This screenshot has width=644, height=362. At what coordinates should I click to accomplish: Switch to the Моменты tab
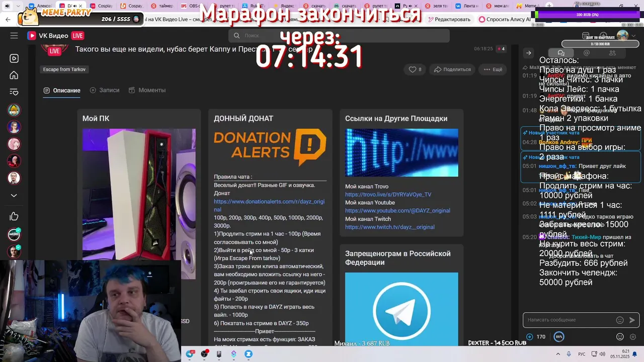pyautogui.click(x=147, y=90)
